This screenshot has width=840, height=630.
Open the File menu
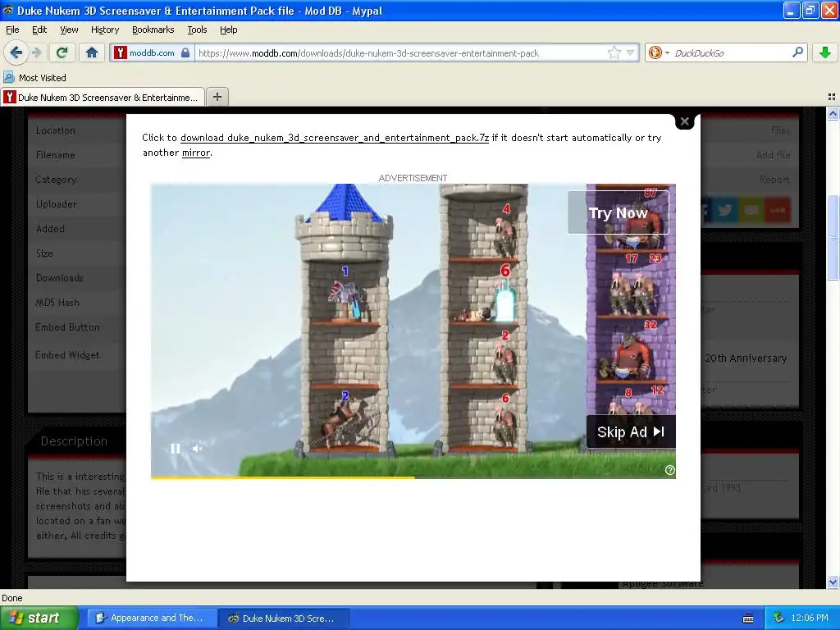pyautogui.click(x=12, y=30)
